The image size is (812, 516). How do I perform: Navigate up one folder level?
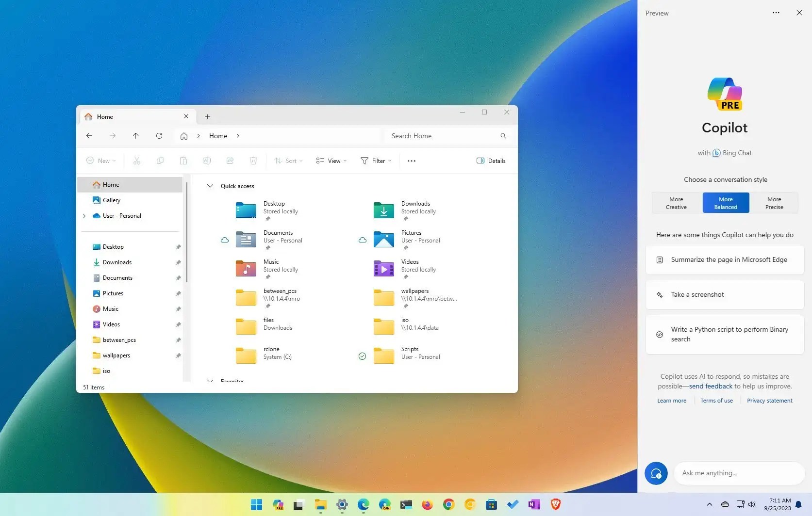click(x=136, y=136)
